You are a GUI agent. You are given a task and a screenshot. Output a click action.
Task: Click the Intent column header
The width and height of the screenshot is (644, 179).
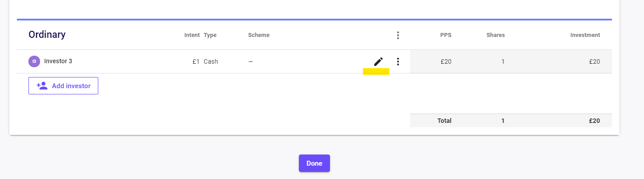click(x=192, y=35)
